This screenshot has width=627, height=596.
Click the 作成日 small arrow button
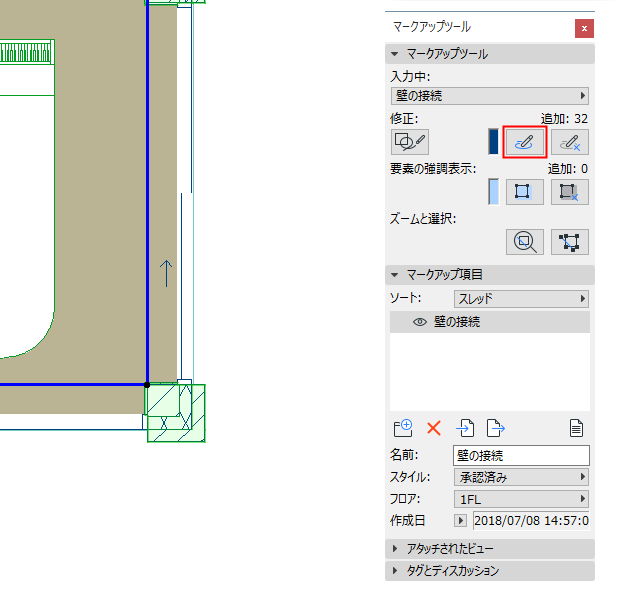coord(460,520)
